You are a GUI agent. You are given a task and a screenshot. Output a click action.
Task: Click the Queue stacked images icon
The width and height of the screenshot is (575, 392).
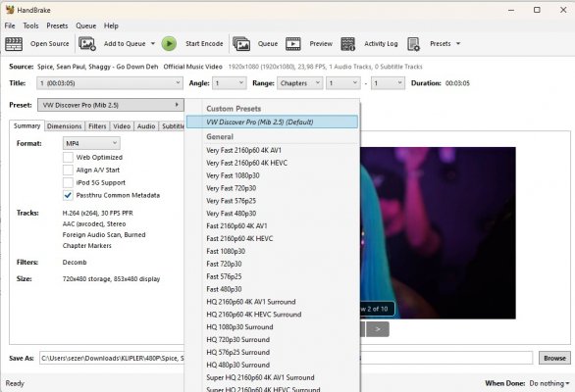(241, 44)
